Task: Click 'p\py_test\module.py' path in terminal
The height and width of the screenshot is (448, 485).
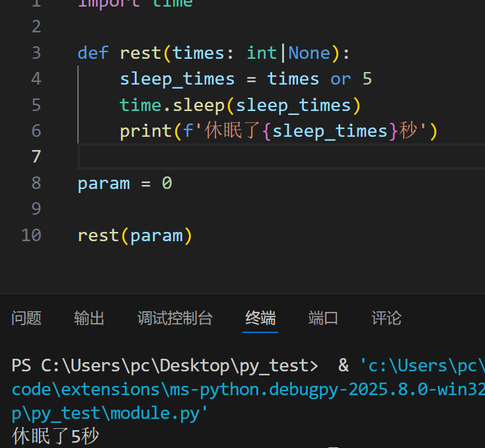Action: (109, 414)
